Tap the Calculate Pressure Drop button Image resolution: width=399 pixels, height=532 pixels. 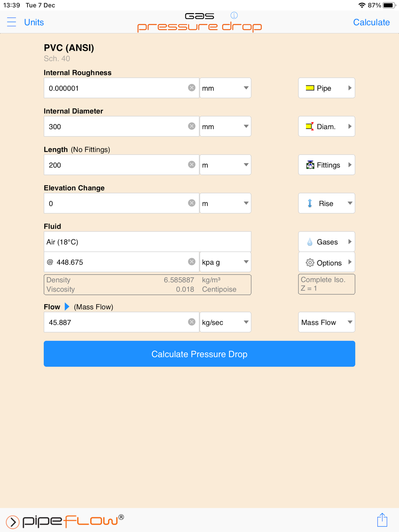tap(199, 354)
